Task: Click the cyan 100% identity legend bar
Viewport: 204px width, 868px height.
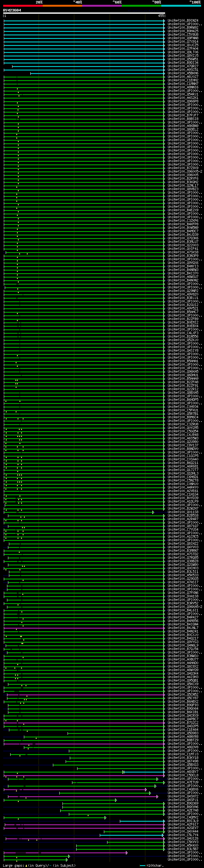Action: point(181,6)
